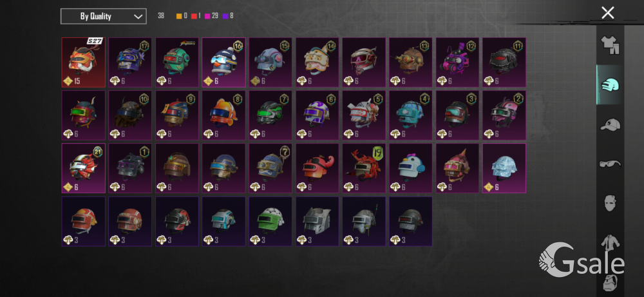Filter by the purple quality count 8
The image size is (644, 297).
point(229,16)
